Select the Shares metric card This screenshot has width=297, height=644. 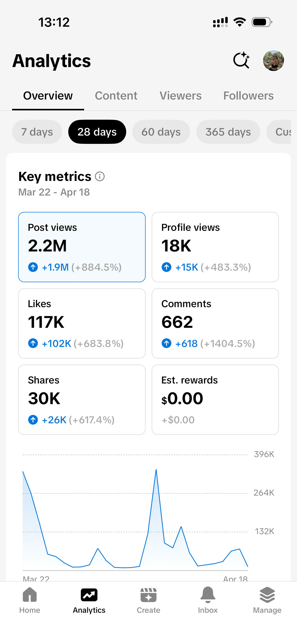tap(82, 400)
